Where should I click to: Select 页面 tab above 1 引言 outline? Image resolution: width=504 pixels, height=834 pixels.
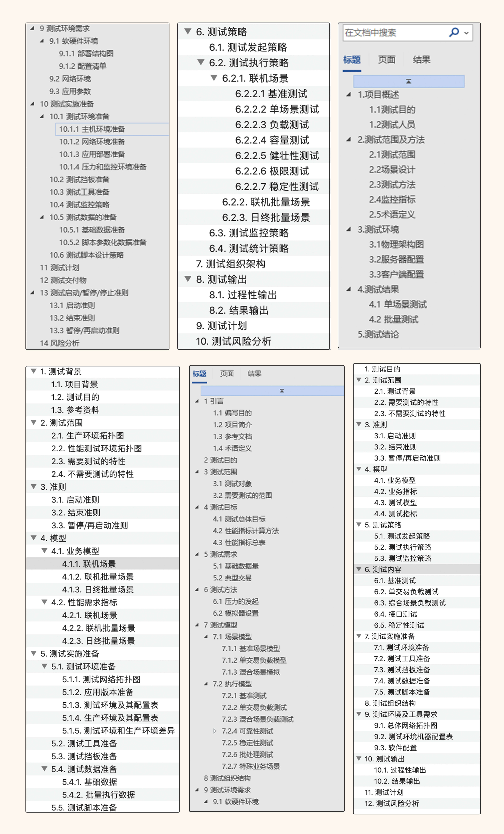click(227, 374)
